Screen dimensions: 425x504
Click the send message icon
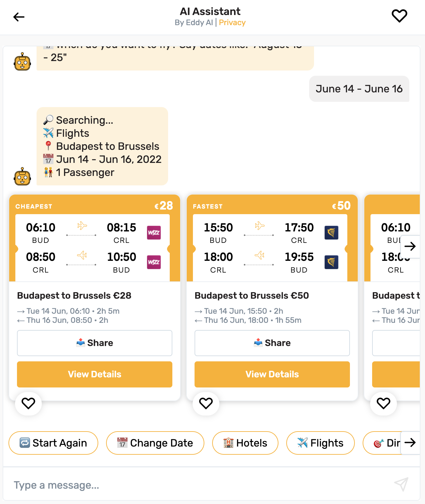pyautogui.click(x=401, y=485)
